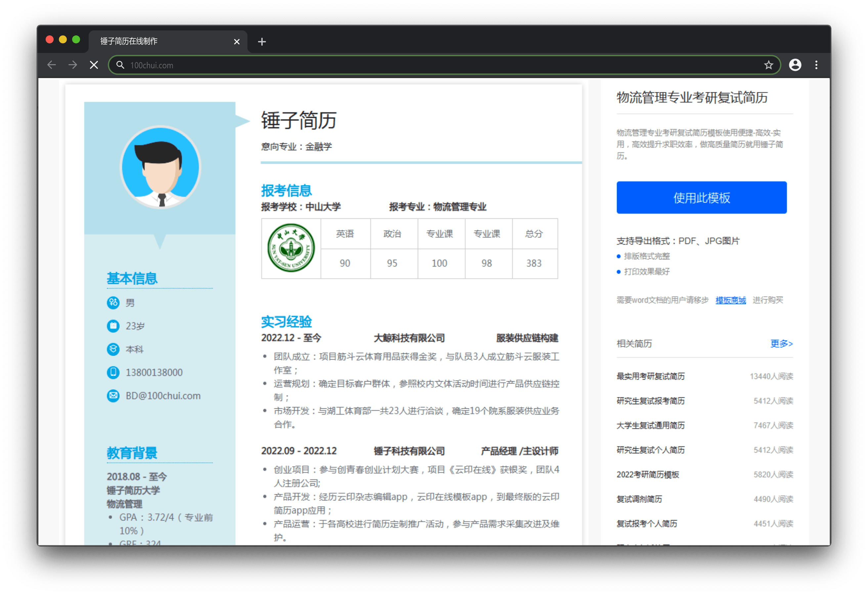Open the three-dot browser menu
The width and height of the screenshot is (868, 595).
[x=816, y=65]
